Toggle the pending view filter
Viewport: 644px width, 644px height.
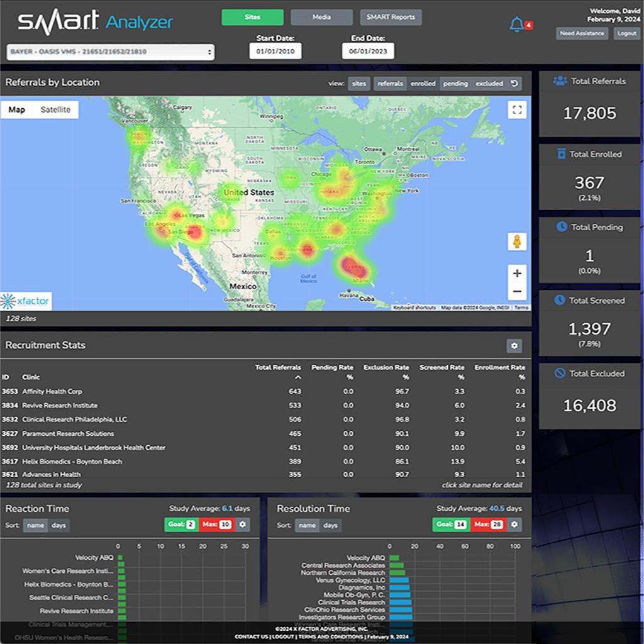[455, 84]
